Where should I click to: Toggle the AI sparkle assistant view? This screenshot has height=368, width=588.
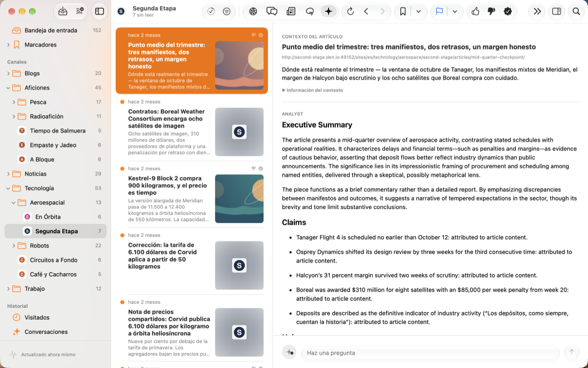pos(328,11)
